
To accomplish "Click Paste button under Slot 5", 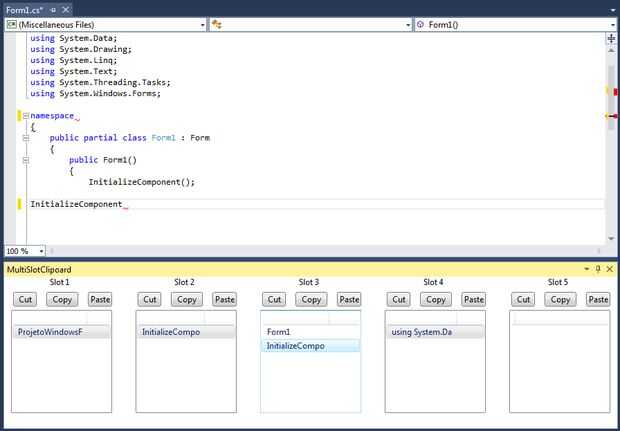I will tap(598, 299).
